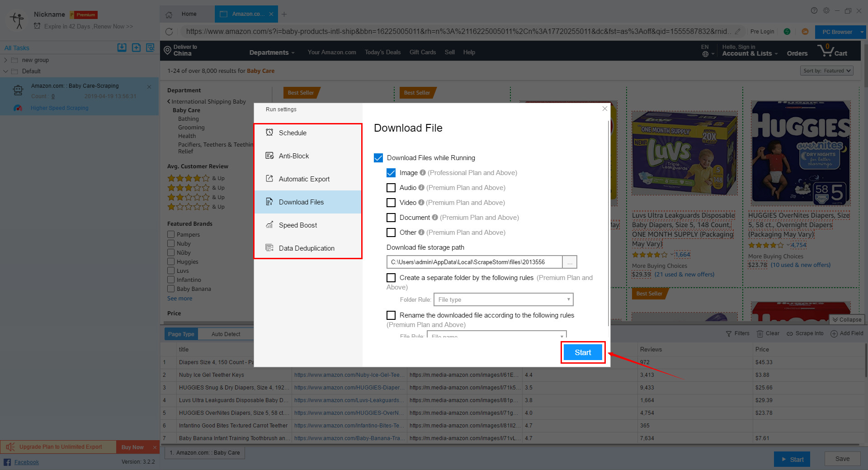Click the import task icon
The image size is (868, 470).
[122, 47]
